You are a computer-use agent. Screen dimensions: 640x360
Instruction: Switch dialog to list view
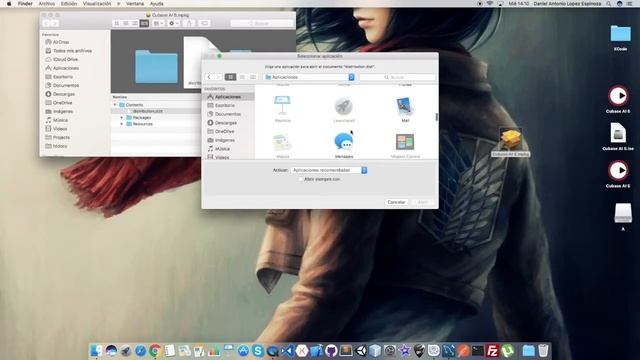(x=242, y=77)
